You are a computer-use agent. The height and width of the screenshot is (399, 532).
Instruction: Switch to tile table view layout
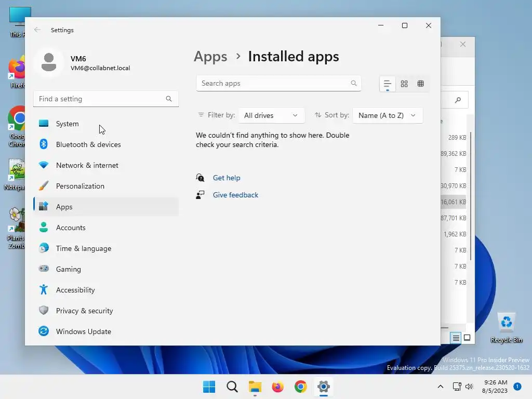click(x=421, y=84)
